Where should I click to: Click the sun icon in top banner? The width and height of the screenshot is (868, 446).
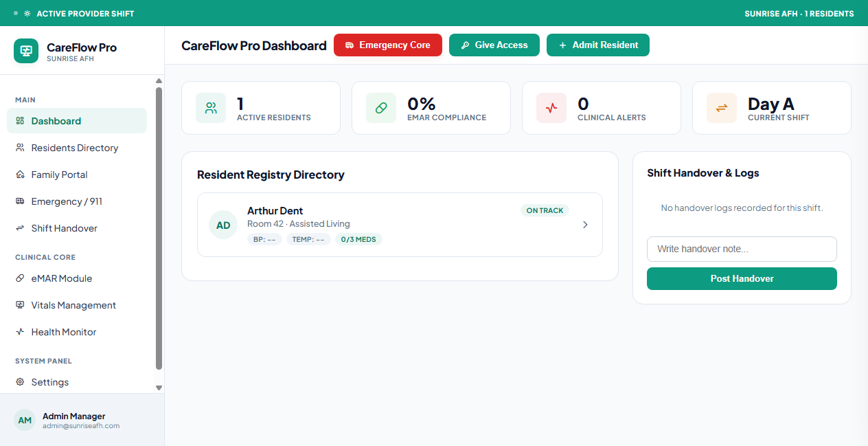(x=27, y=14)
